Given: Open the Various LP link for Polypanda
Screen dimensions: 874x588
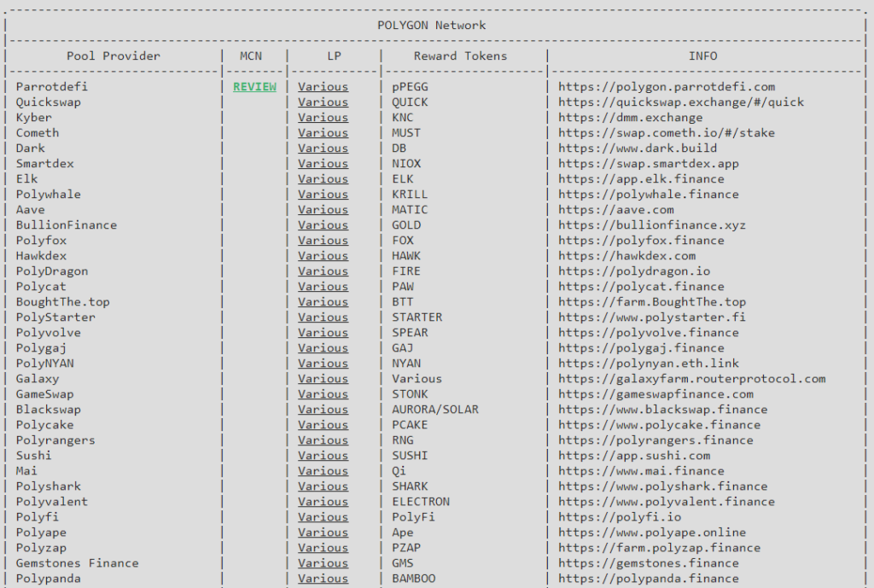Looking at the screenshot, I should 323,579.
